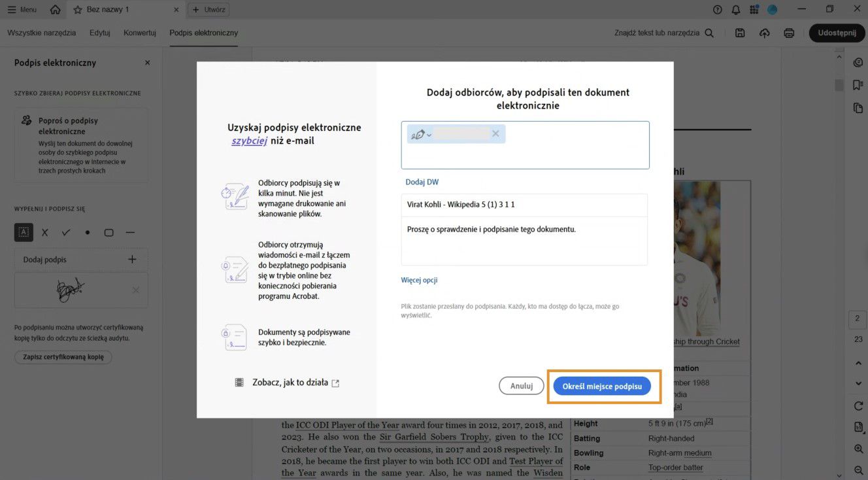Click the recipients input box
The image size is (868, 480).
526,145
